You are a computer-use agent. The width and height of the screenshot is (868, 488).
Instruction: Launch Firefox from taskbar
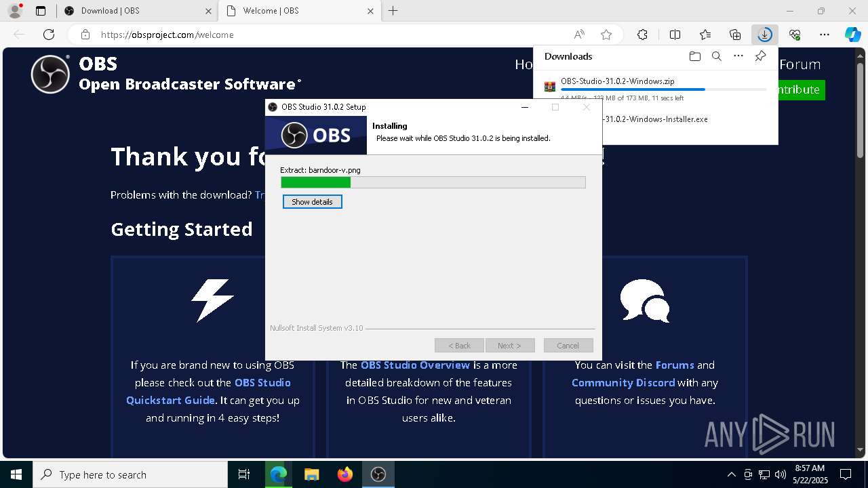(x=344, y=474)
